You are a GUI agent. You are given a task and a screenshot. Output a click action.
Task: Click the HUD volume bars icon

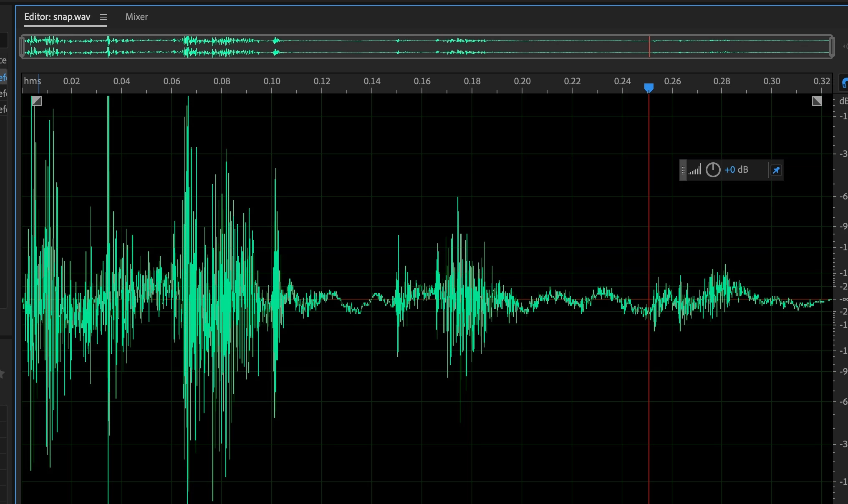[695, 170]
